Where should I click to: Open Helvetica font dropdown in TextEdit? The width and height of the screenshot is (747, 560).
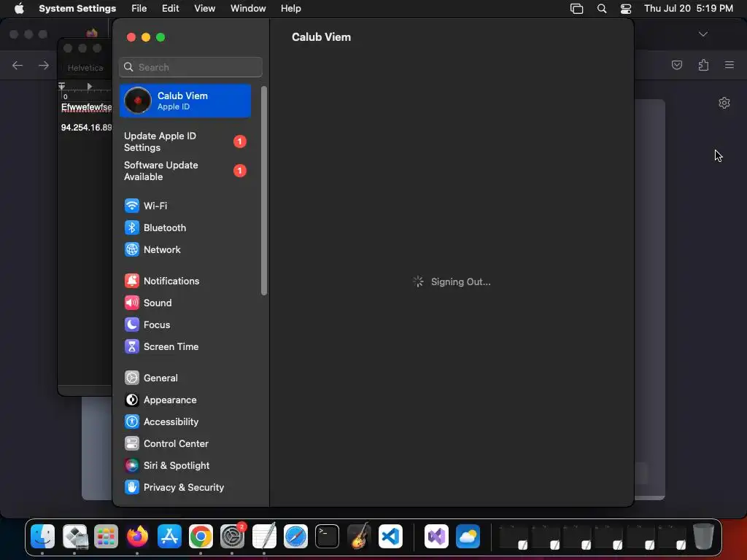[x=86, y=68]
